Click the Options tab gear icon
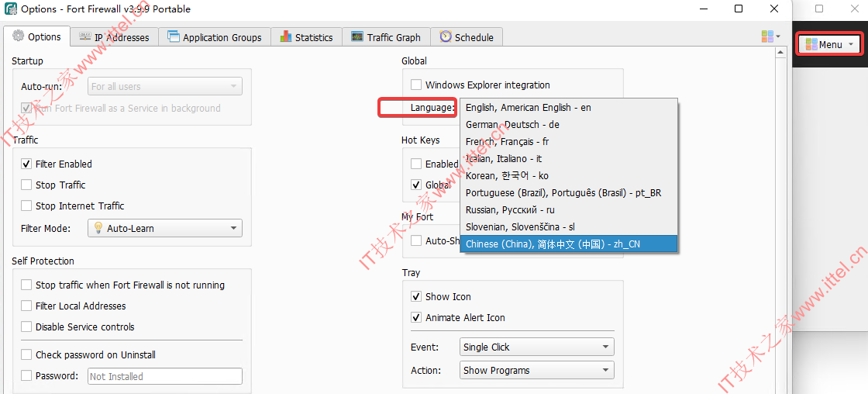The width and height of the screenshot is (868, 394). pyautogui.click(x=19, y=36)
